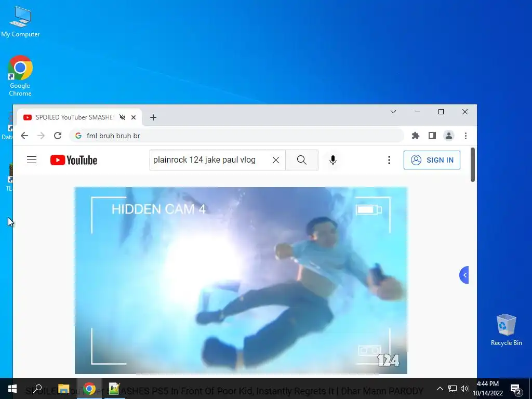Run search with magnifier button
Screen dimensions: 532x399
tap(302, 160)
